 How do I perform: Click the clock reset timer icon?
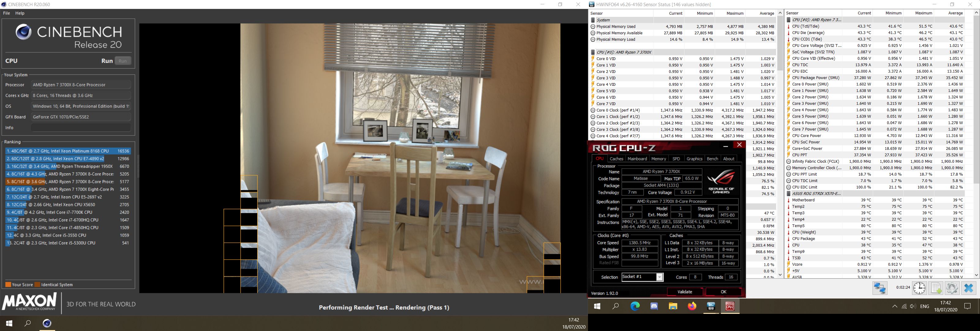pyautogui.click(x=919, y=288)
